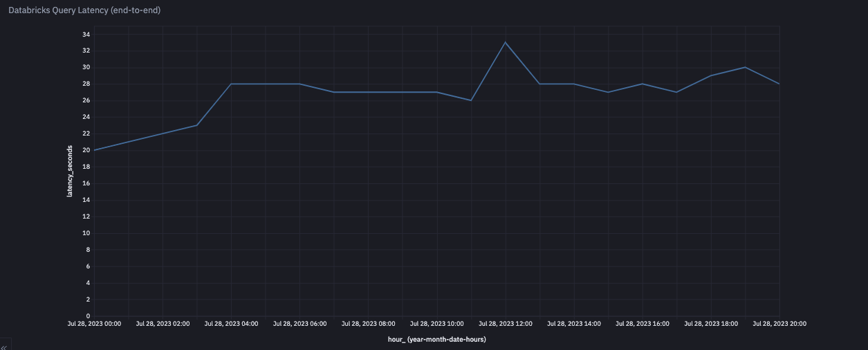Click x-axis tick Jul 28, 2023 12:00
868x350 pixels.
coord(506,323)
